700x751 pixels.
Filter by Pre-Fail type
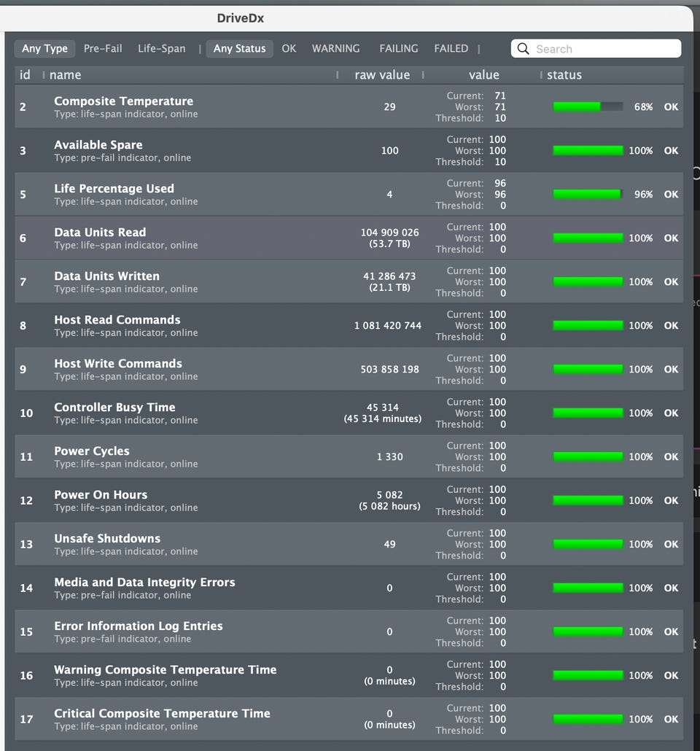103,48
